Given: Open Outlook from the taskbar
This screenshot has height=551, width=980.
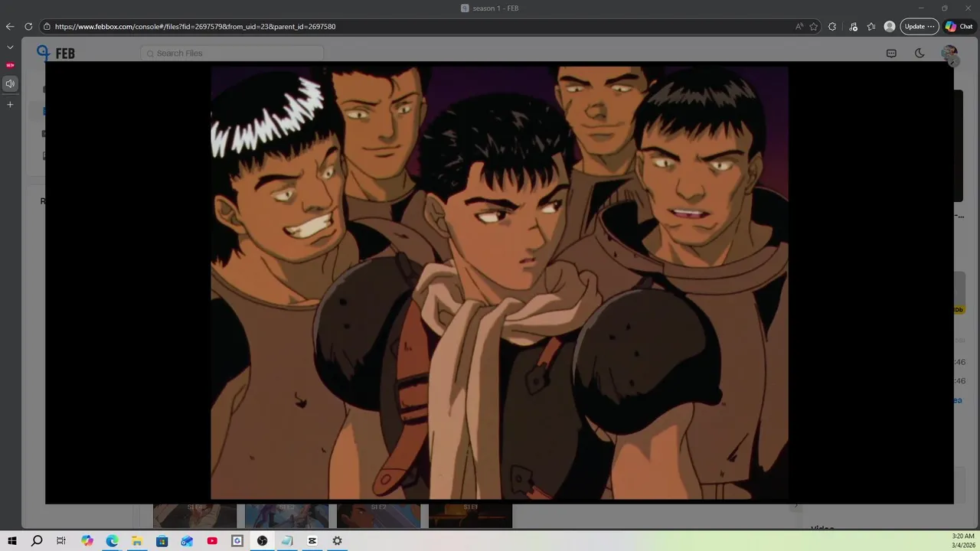Looking at the screenshot, I should pos(187,541).
